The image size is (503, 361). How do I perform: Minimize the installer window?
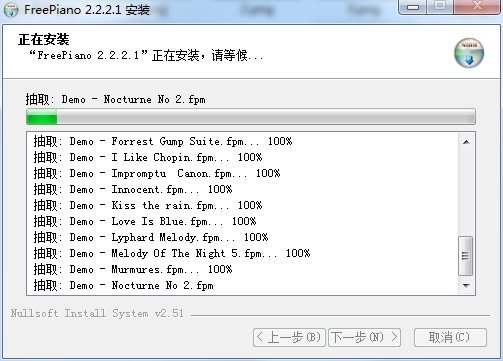[x=413, y=7]
